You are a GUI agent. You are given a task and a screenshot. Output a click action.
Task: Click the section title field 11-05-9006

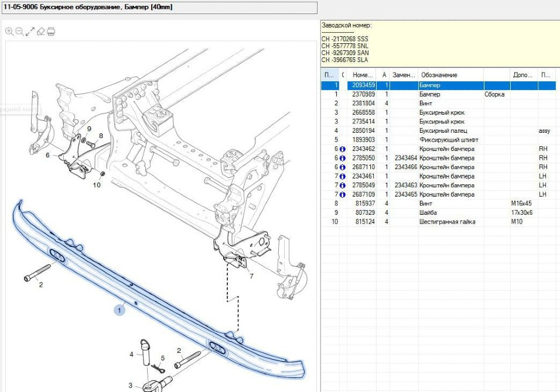pyautogui.click(x=159, y=7)
